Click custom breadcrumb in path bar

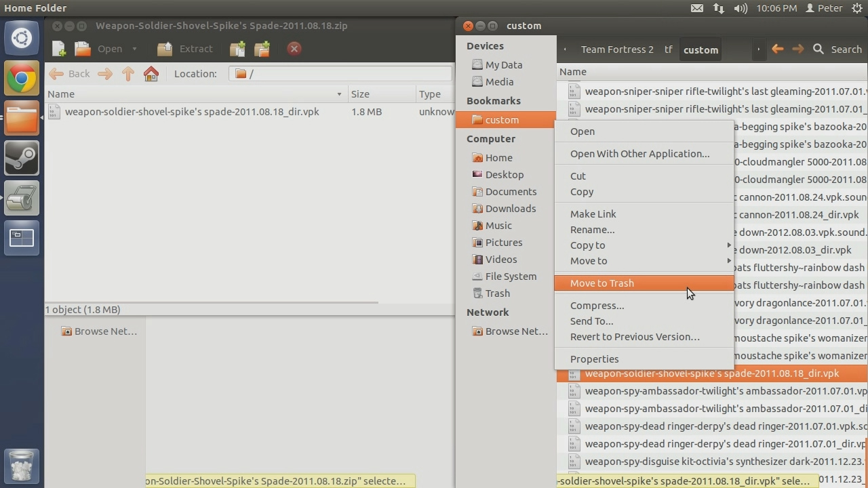[701, 49]
